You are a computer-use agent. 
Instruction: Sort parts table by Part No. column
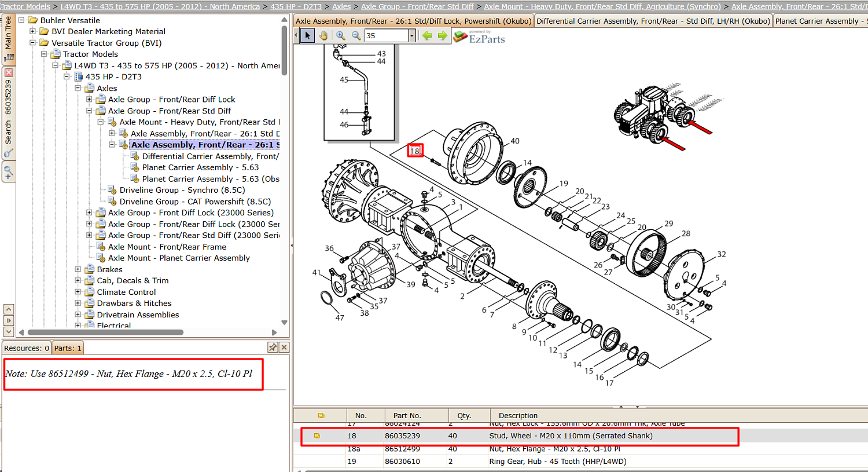click(x=417, y=416)
